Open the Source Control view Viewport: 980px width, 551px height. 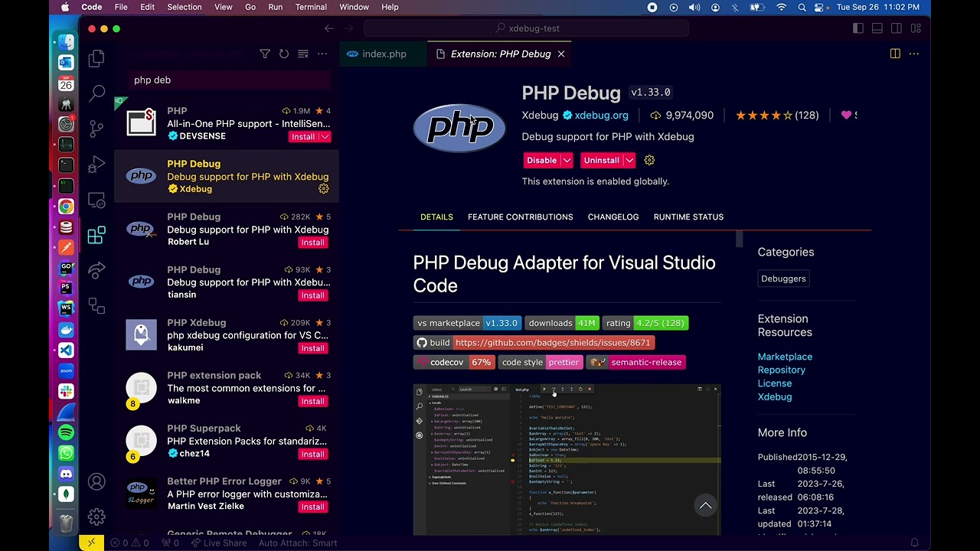pos(96,129)
